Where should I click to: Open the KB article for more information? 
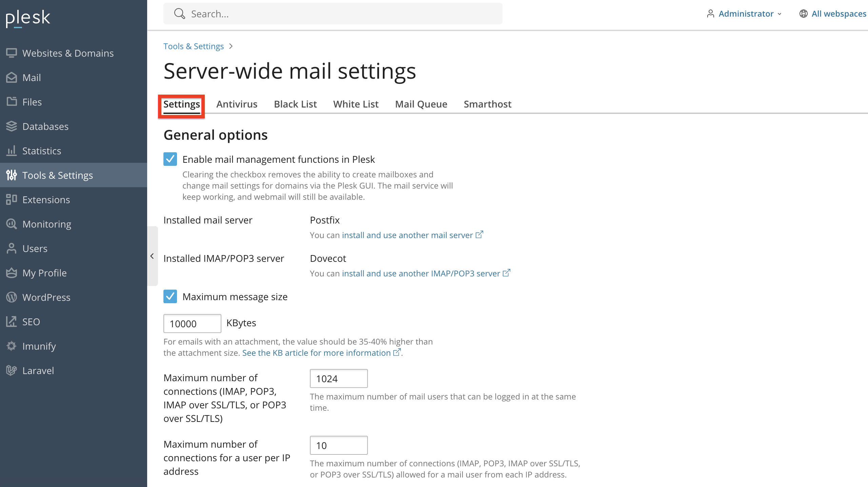click(322, 353)
